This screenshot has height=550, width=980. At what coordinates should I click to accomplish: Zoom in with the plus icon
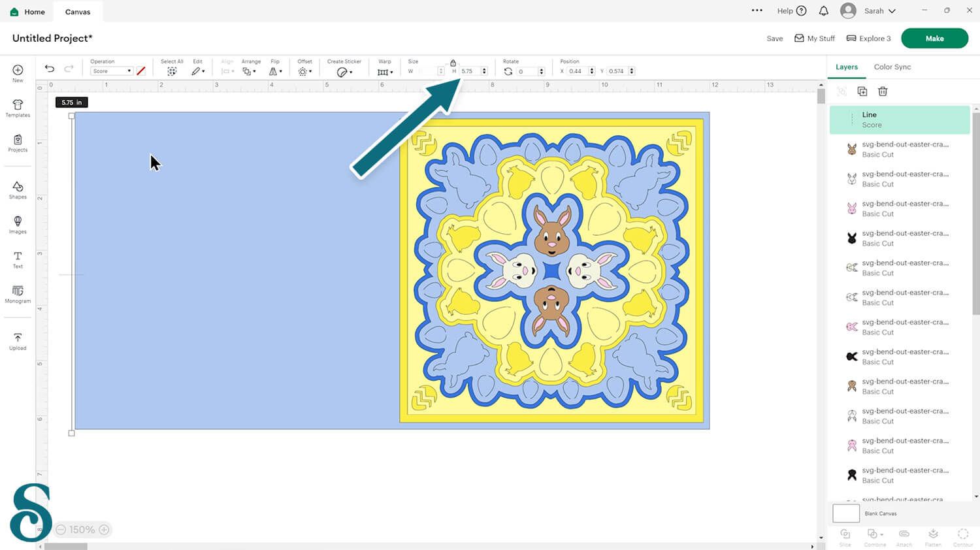104,530
